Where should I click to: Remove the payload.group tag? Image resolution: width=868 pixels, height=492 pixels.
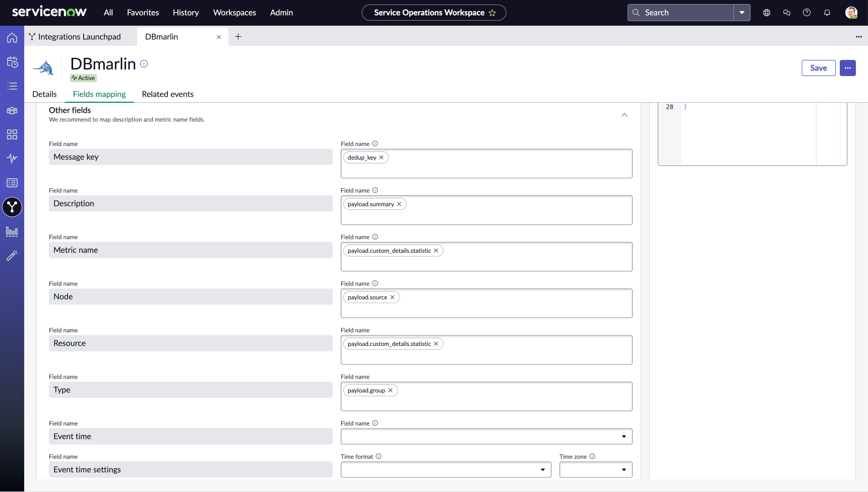(x=391, y=390)
